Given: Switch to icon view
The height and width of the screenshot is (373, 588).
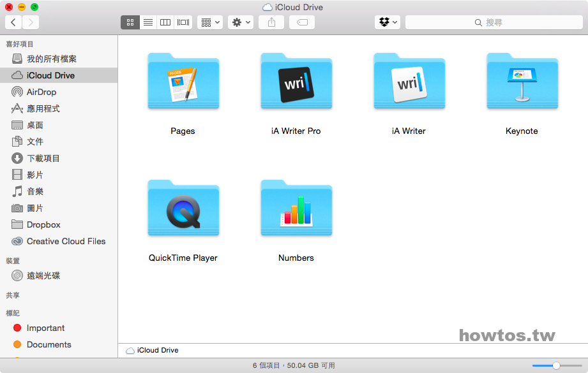Looking at the screenshot, I should [x=130, y=22].
